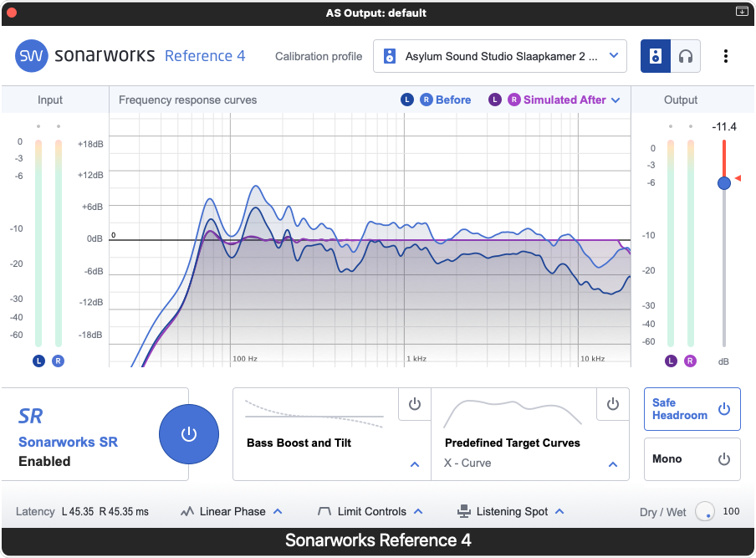The height and width of the screenshot is (558, 756).
Task: Expand Predefined Target Curves chevron
Action: pyautogui.click(x=613, y=464)
